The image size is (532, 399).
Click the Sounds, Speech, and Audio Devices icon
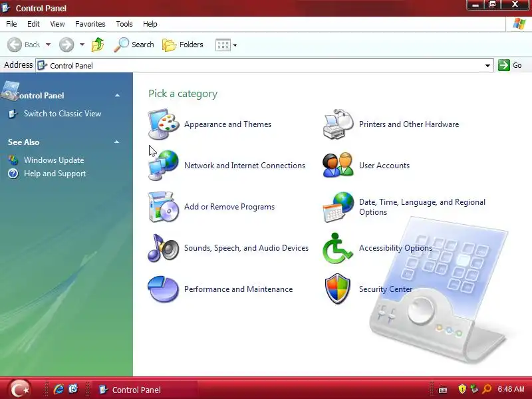tap(164, 248)
